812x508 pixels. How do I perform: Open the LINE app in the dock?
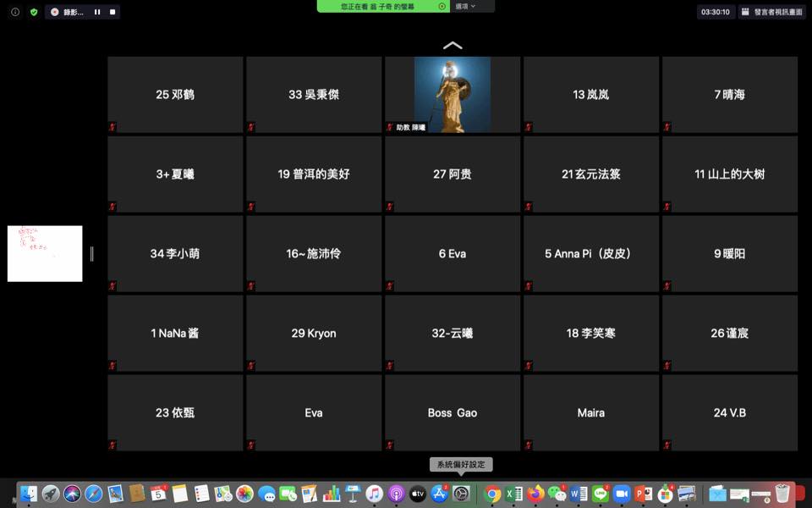tap(601, 494)
